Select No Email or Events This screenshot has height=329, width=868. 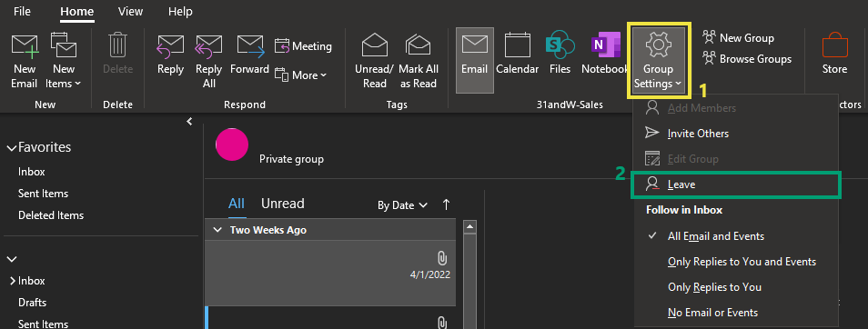coord(736,313)
